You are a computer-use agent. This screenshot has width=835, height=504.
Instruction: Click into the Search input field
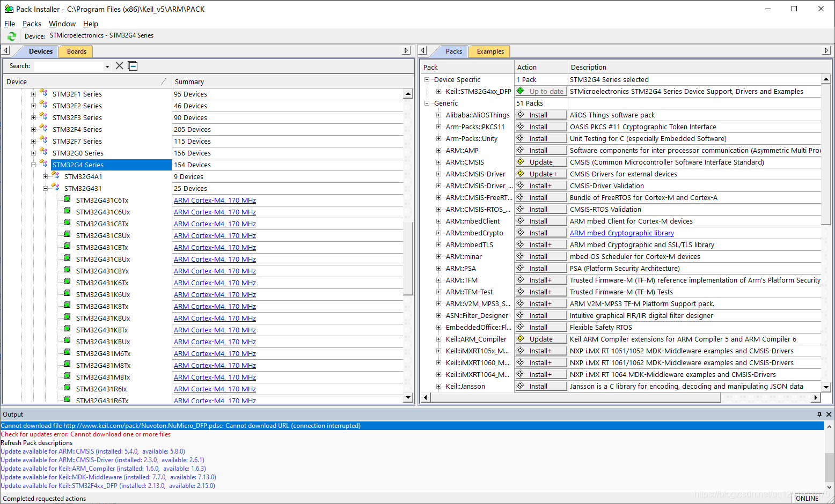point(69,66)
